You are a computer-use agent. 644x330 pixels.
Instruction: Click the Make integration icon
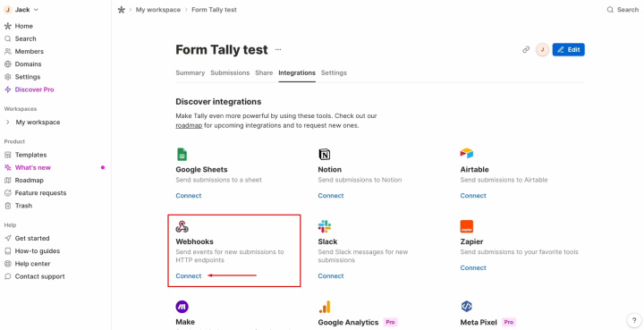tap(182, 307)
